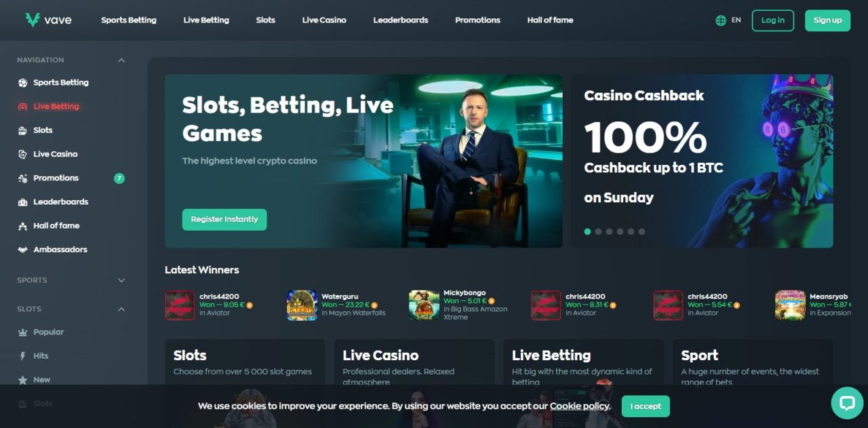
Task: Click the Mayan Waterfalls winner thumbnail
Action: pos(302,305)
